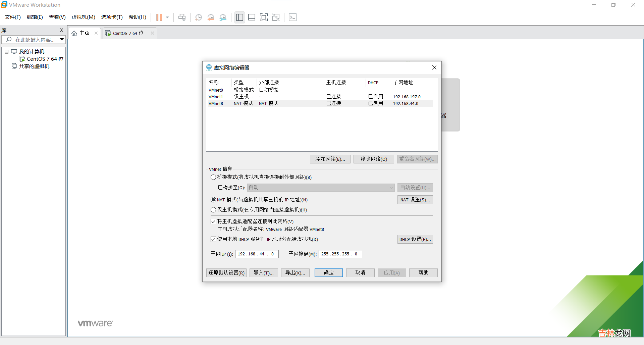Image resolution: width=644 pixels, height=345 pixels.
Task: Click the Unity mode toolbar icon
Action: click(x=276, y=17)
